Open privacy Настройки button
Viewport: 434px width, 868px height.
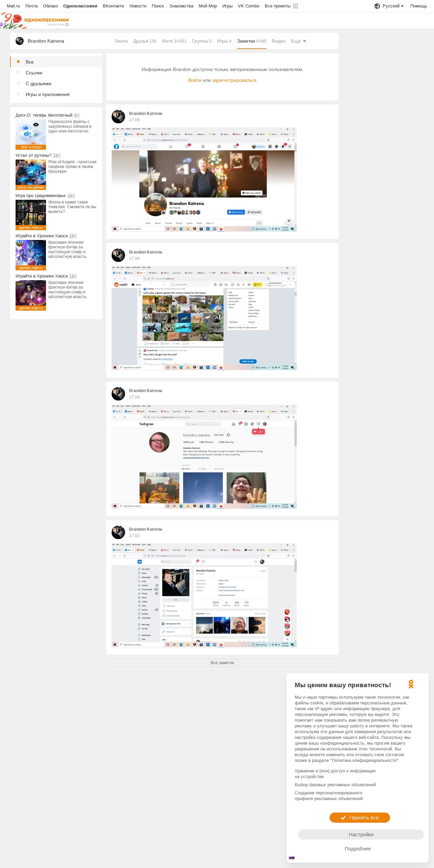(361, 835)
